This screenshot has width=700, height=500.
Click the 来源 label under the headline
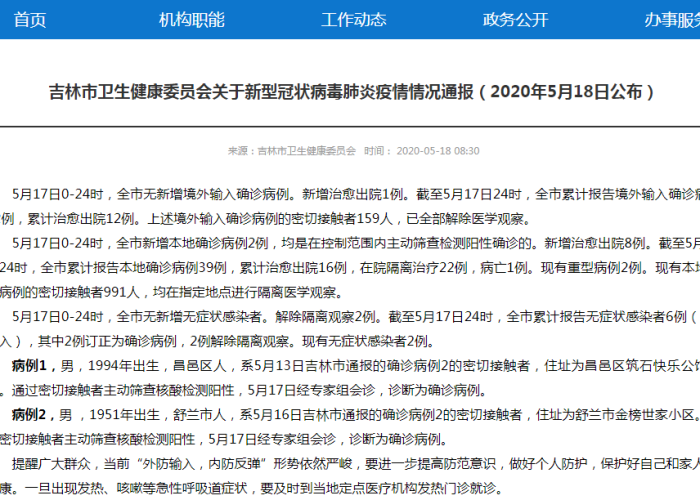[236, 151]
